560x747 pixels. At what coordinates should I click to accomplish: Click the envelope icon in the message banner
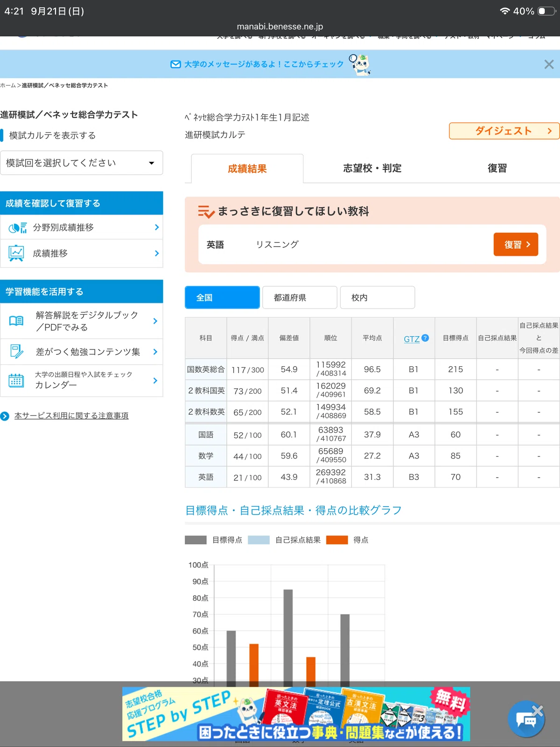point(175,64)
